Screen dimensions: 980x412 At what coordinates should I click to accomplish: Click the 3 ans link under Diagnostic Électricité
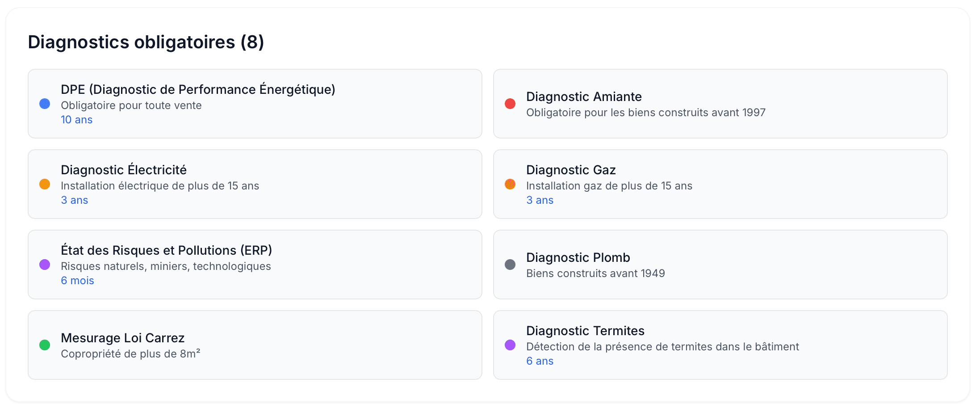click(x=75, y=200)
